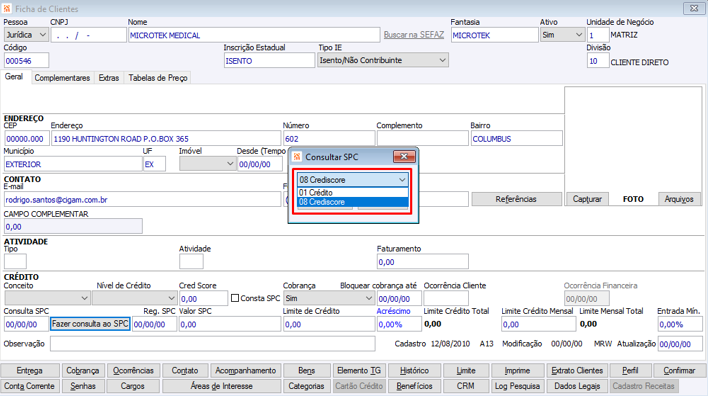Open Dados Legais
The height and width of the screenshot is (397, 710).
point(577,386)
